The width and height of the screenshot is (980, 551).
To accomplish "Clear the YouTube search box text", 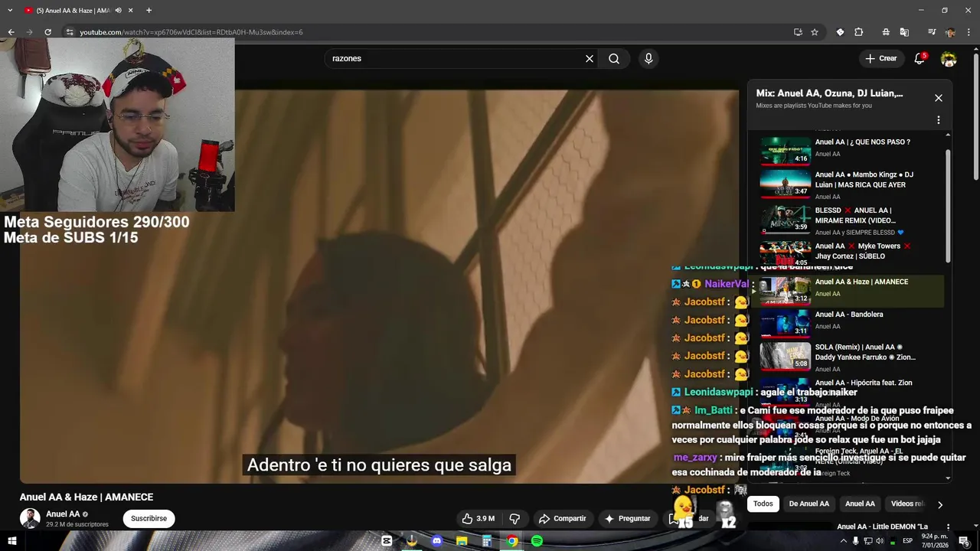I will tap(590, 58).
